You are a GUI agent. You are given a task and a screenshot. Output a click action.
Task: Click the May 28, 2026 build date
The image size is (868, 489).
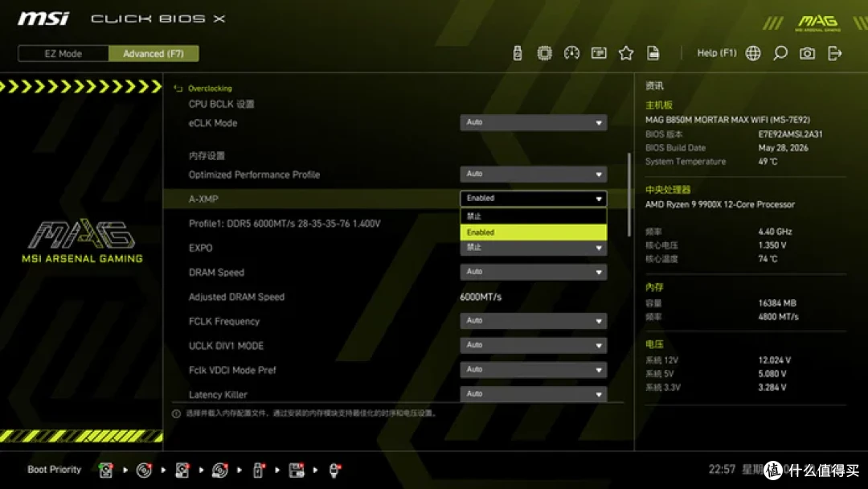click(783, 148)
